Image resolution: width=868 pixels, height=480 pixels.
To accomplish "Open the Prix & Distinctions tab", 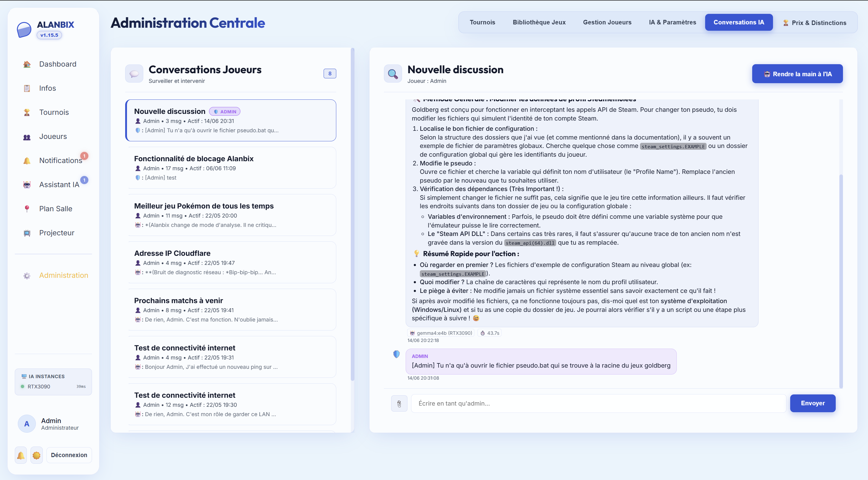I will [x=814, y=23].
